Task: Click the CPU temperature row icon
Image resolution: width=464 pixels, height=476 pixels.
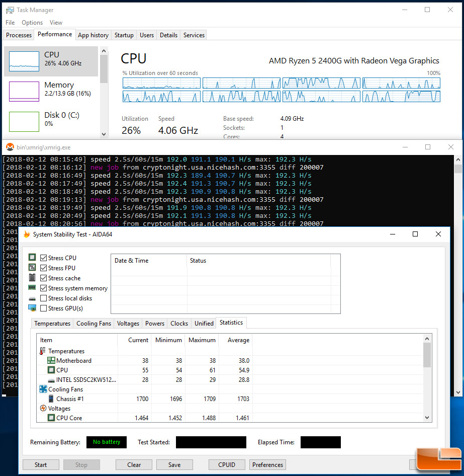Action: (51, 370)
